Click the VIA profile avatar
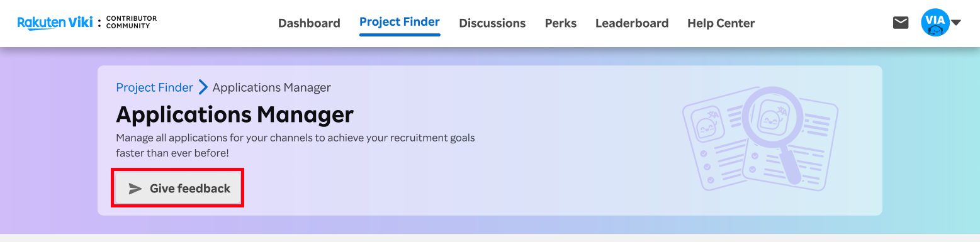The height and width of the screenshot is (242, 980). (935, 23)
